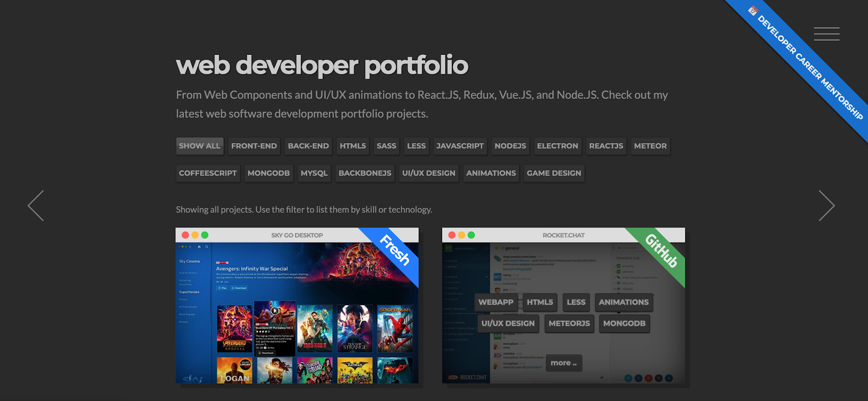Screen dimensions: 868x401
Task: Click ANIMATIONS tag on Rocket.Chat card
Action: coord(624,302)
